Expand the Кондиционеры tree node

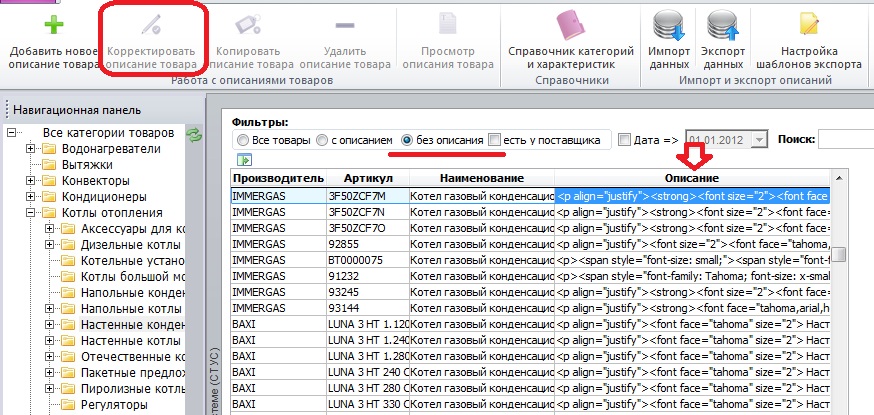click(30, 197)
